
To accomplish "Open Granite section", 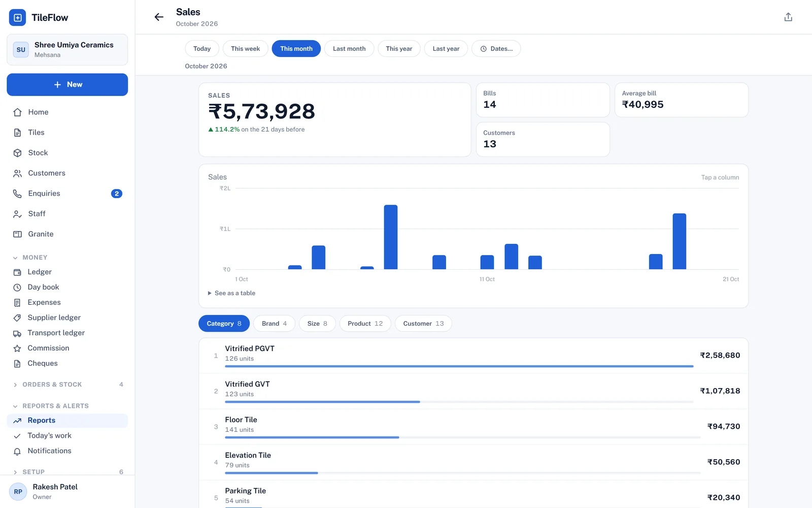I will (67, 234).
